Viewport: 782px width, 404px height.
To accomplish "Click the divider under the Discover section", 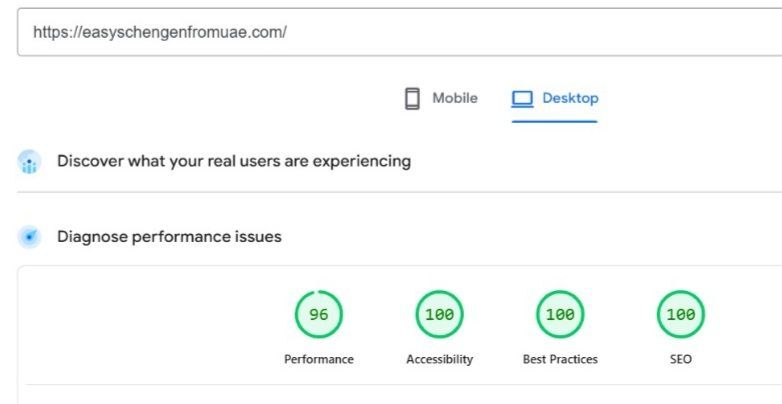I will pos(400,192).
